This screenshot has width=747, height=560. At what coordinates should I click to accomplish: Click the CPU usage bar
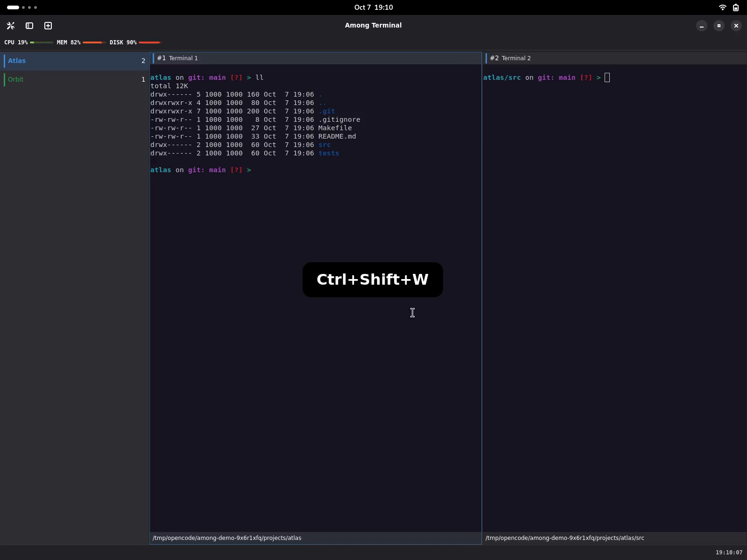pos(42,42)
